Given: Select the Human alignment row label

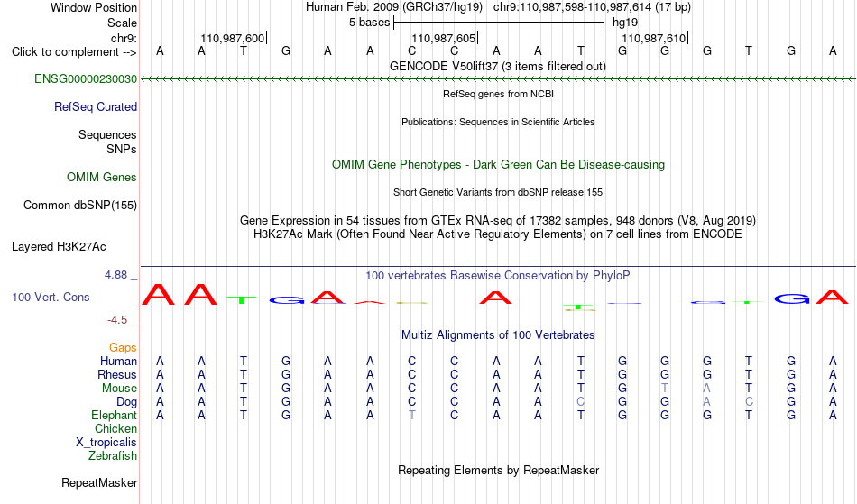Looking at the screenshot, I should (118, 362).
